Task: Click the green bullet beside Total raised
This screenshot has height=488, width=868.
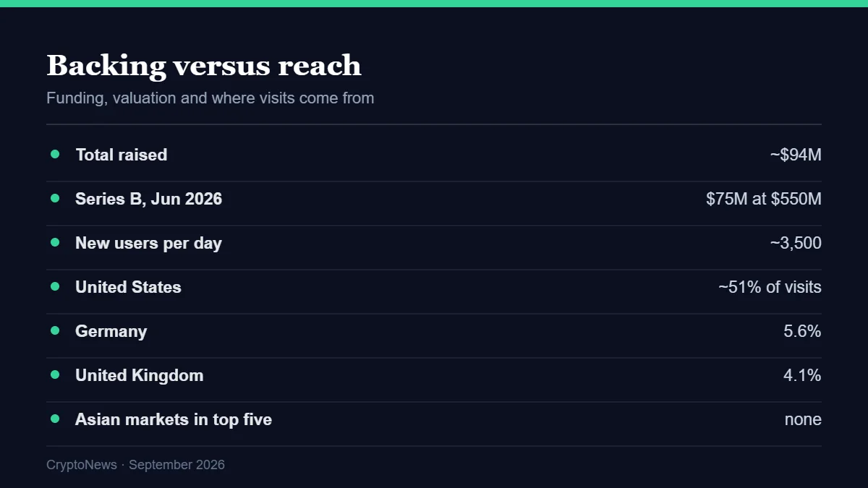Action: pyautogui.click(x=55, y=154)
